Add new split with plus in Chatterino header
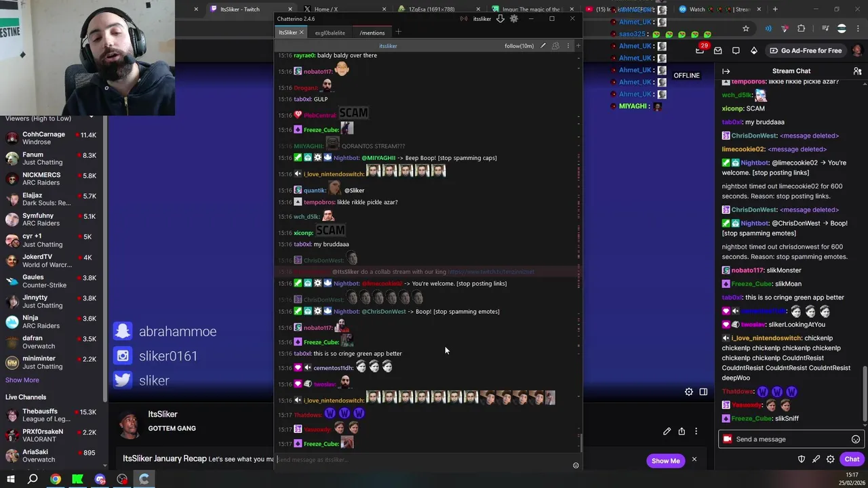Viewport: 868px width, 488px height. tap(578, 46)
